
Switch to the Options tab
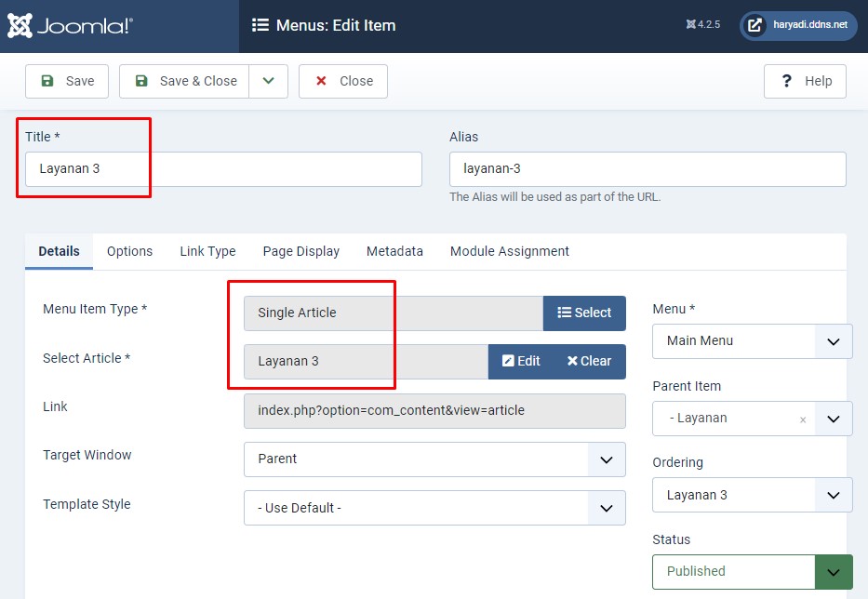tap(129, 251)
